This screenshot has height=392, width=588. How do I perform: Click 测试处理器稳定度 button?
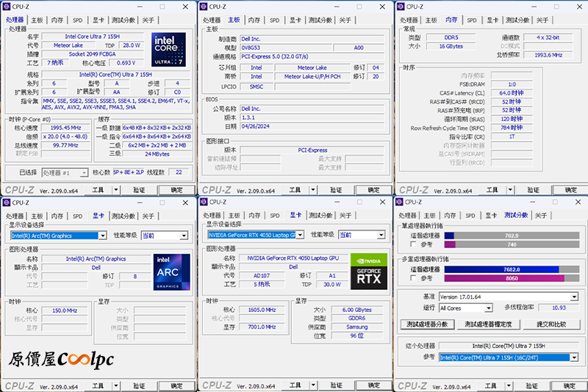488,324
